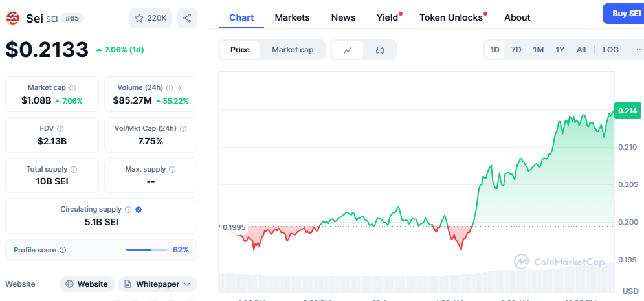This screenshot has height=301, width=644.
Task: Open the Token Unlocks tab
Action: click(x=451, y=17)
